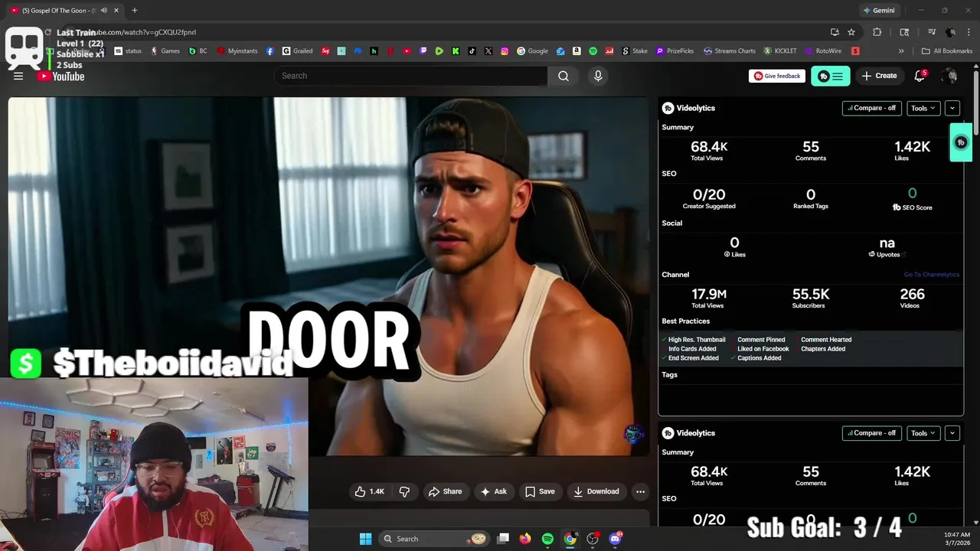Open the Spotify bookmark icon
The image size is (980, 551).
point(593,51)
